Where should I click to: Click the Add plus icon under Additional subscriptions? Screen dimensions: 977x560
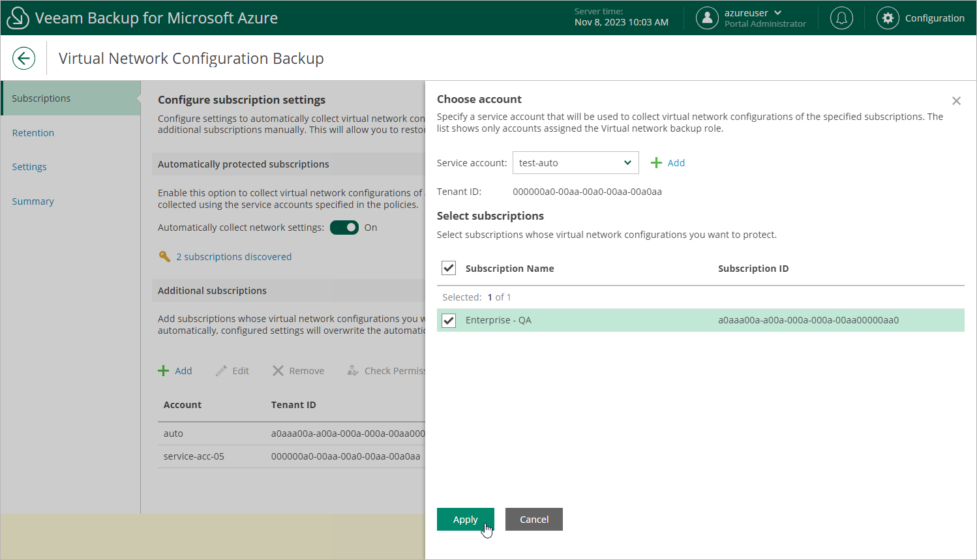point(164,371)
